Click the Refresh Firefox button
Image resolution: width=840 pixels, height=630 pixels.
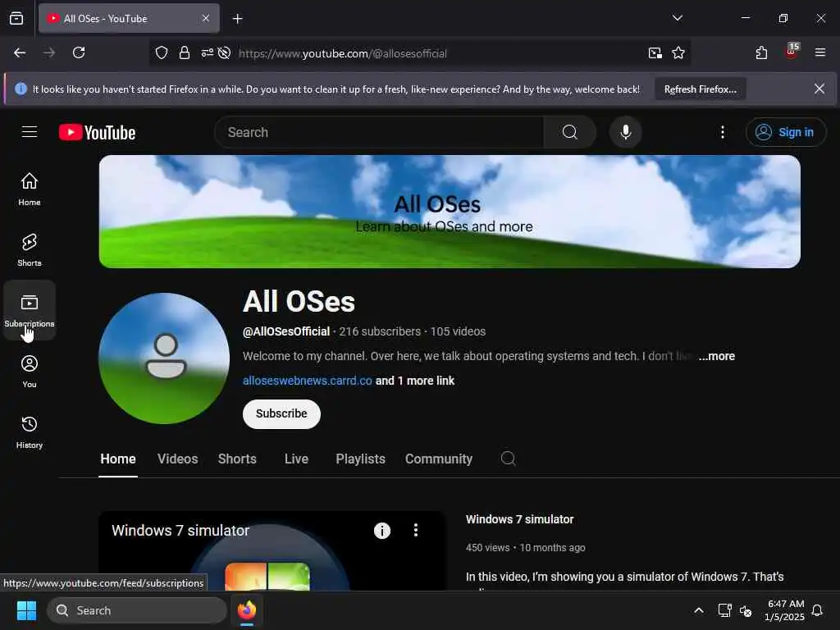(x=701, y=89)
